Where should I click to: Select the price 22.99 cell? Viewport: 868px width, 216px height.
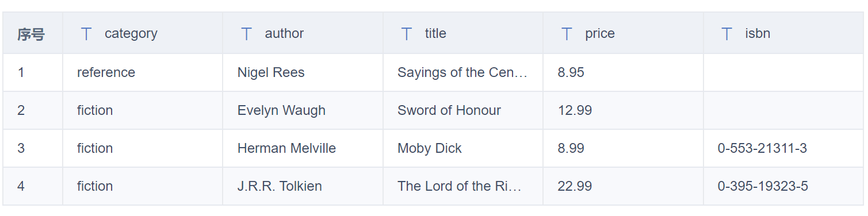click(623, 186)
